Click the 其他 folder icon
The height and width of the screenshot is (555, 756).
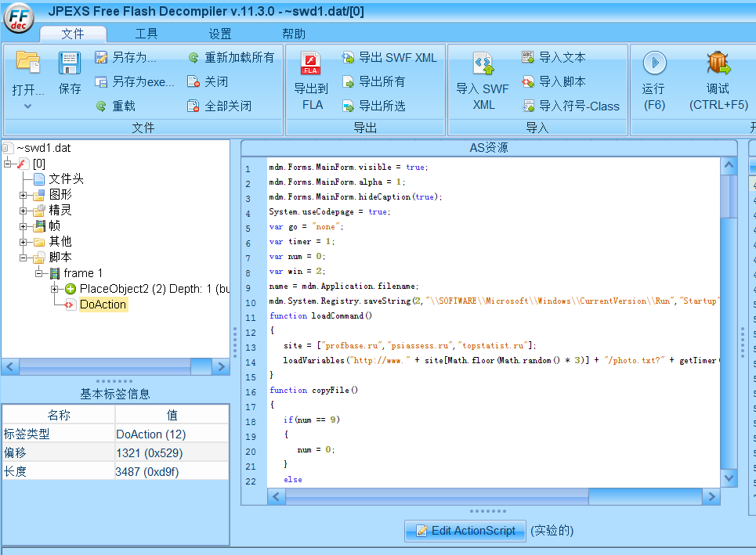tap(39, 242)
